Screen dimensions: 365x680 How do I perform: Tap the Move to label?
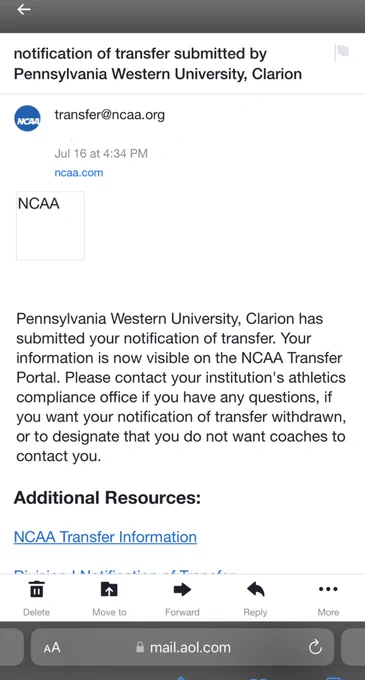pyautogui.click(x=109, y=612)
